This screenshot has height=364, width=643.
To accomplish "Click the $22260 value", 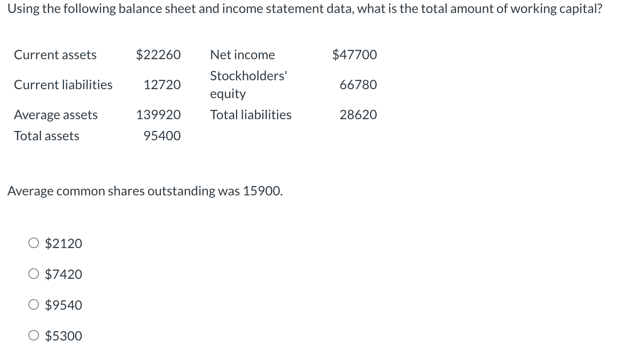I will coord(158,55).
